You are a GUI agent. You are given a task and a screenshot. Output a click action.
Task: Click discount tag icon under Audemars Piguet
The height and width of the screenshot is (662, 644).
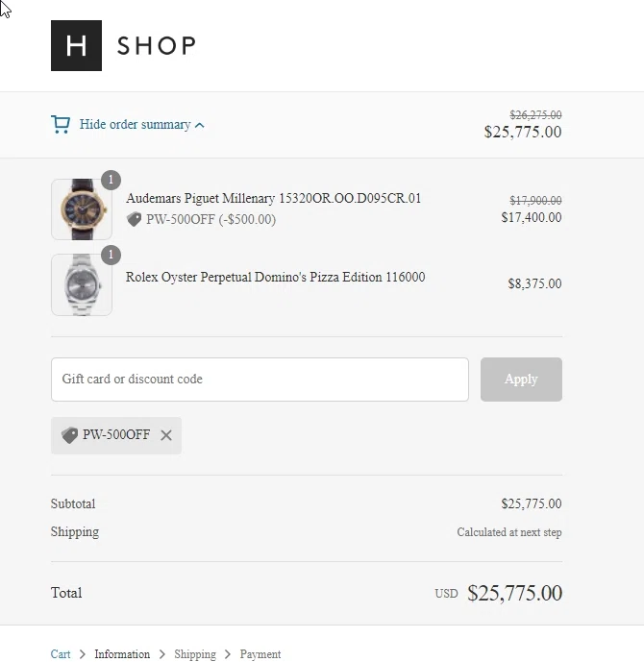tap(134, 219)
